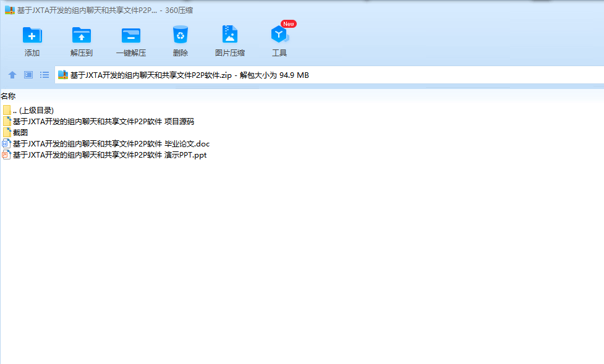Screen dimensions: 604x364
Task: Switch to the detail pane view icon
Action: coord(28,75)
